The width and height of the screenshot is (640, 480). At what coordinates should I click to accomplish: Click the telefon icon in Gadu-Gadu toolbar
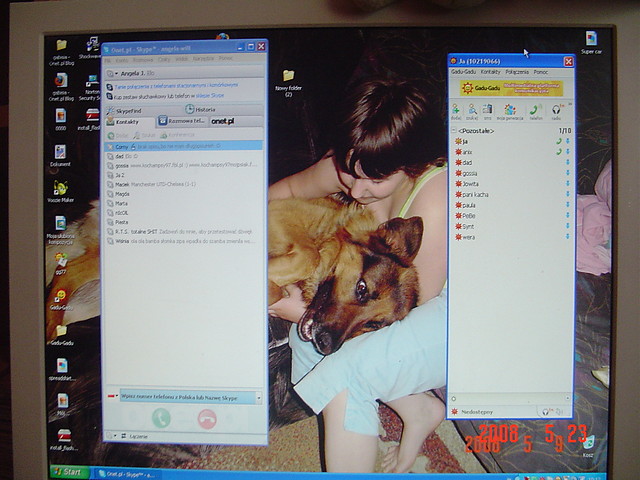(x=536, y=111)
